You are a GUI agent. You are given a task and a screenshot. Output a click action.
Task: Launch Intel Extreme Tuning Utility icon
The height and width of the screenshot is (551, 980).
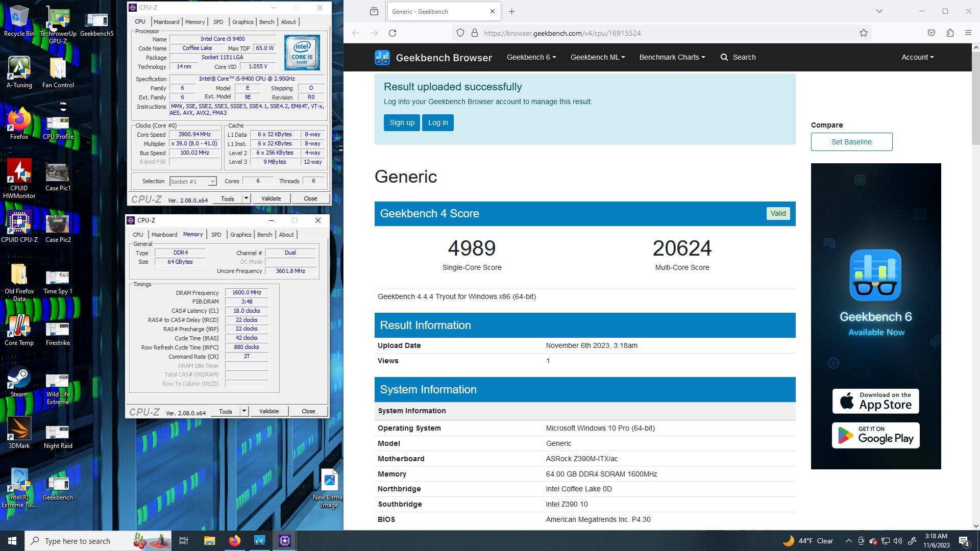tap(19, 488)
